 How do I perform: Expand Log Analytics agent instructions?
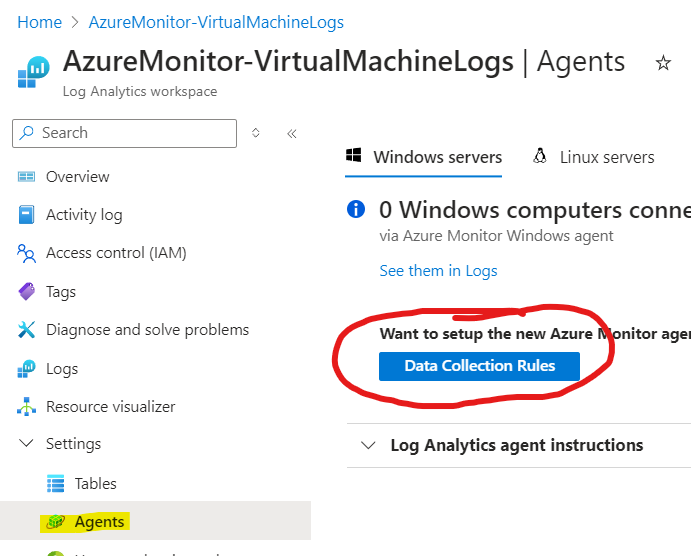point(368,445)
